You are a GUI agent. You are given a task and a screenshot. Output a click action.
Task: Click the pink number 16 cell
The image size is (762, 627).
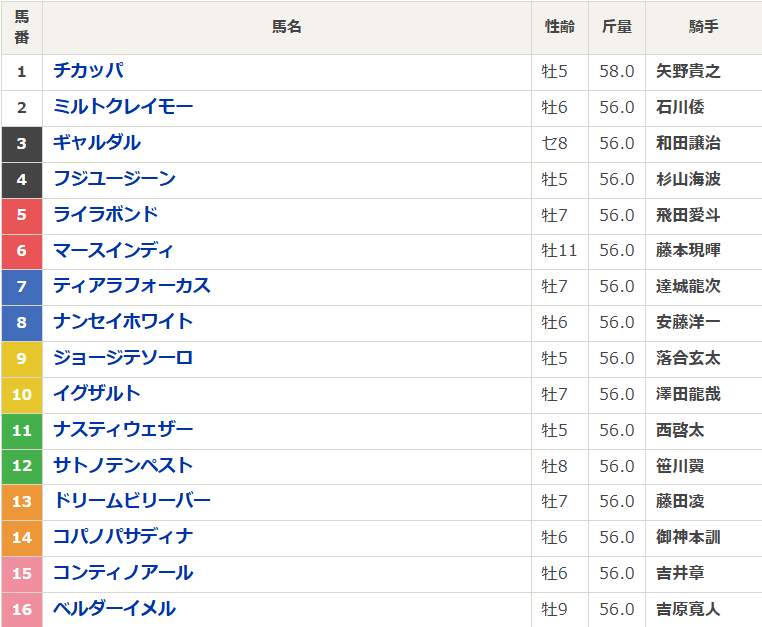(22, 609)
